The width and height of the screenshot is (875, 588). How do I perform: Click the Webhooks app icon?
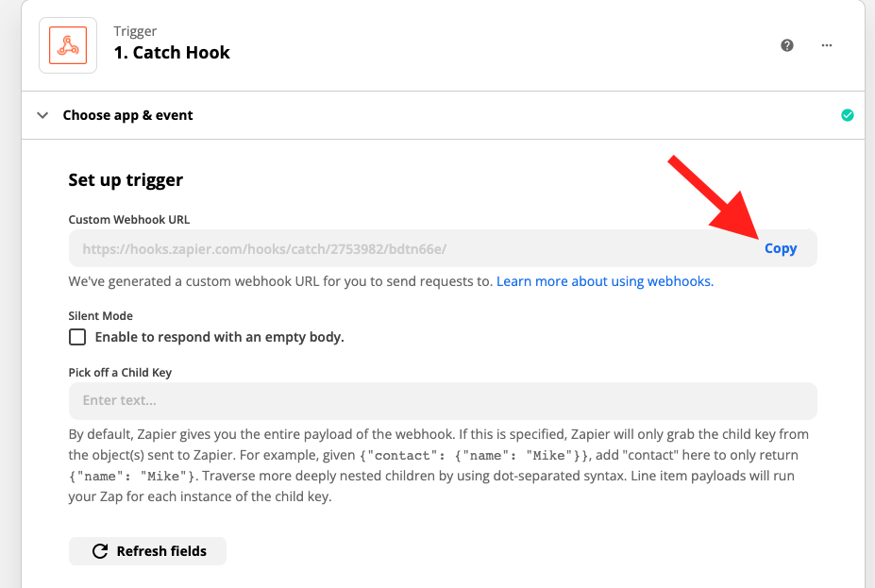coord(68,45)
